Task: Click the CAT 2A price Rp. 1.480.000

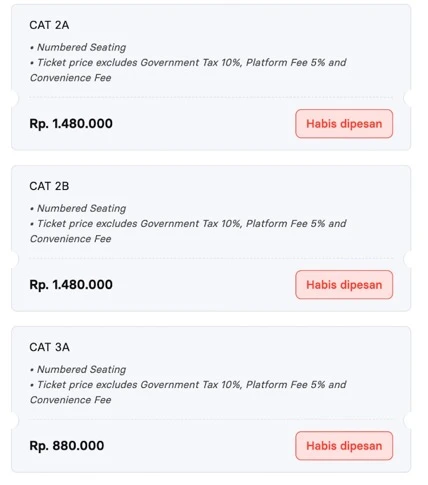Action: tap(71, 124)
